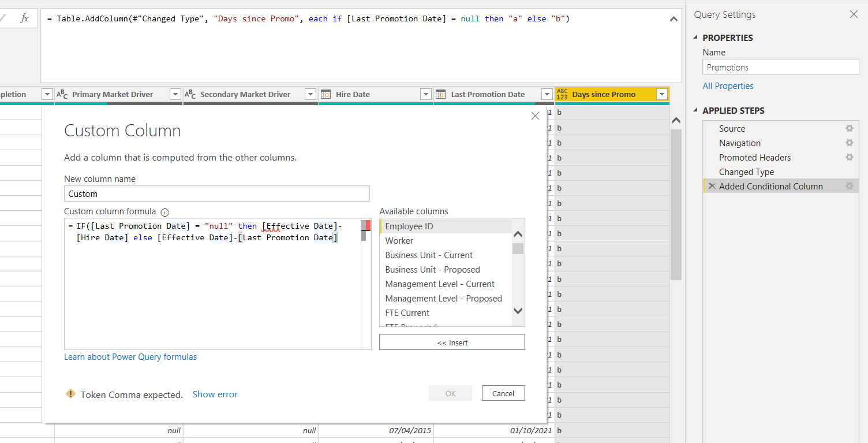Collapse the APPLIED STEPS section
The height and width of the screenshot is (443, 868).
click(694, 111)
